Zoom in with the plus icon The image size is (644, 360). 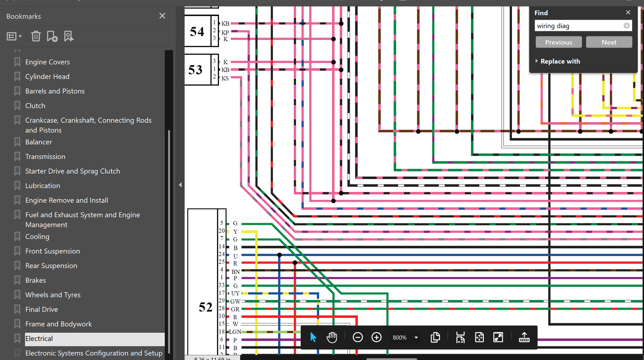376,337
